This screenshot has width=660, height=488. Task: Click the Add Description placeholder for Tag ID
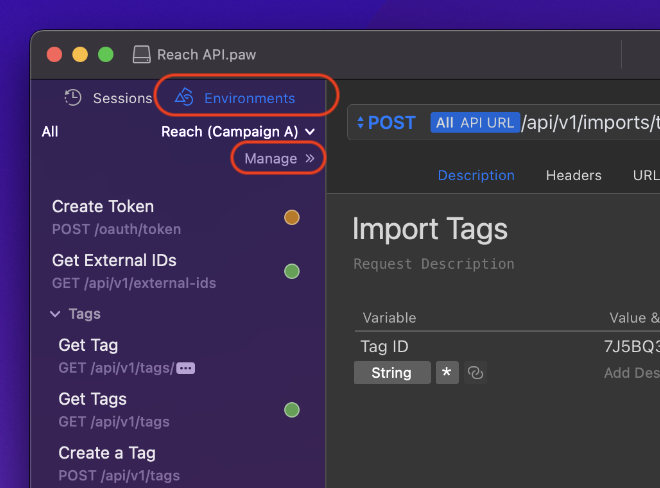click(632, 373)
